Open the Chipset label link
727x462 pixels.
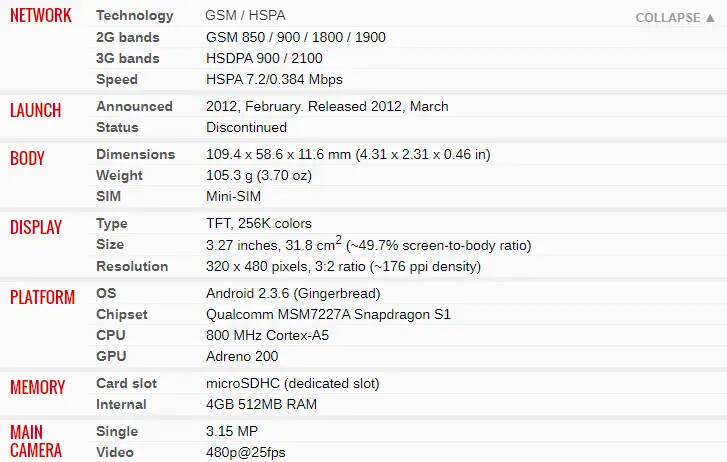click(121, 314)
